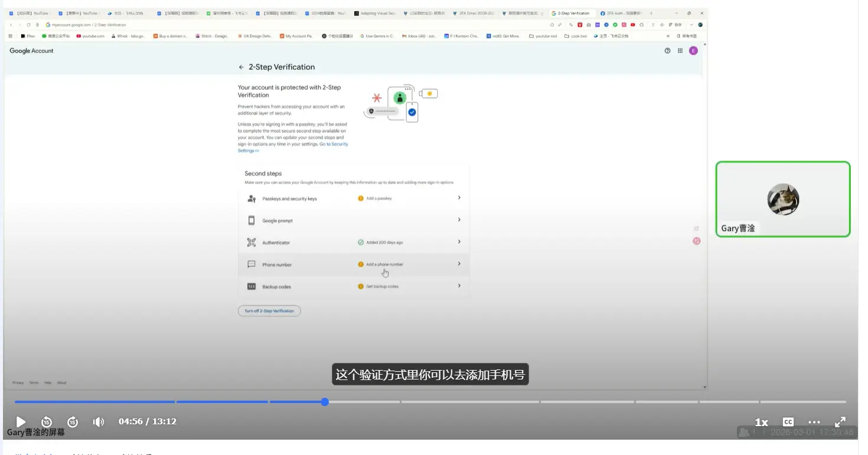Toggle closed captions CC
The width and height of the screenshot is (868, 455).
tap(788, 422)
